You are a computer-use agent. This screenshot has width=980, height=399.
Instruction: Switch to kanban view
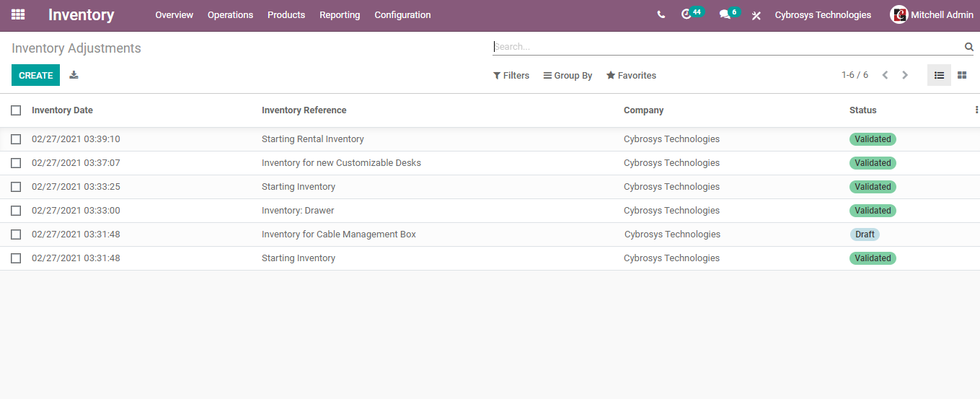(x=962, y=75)
